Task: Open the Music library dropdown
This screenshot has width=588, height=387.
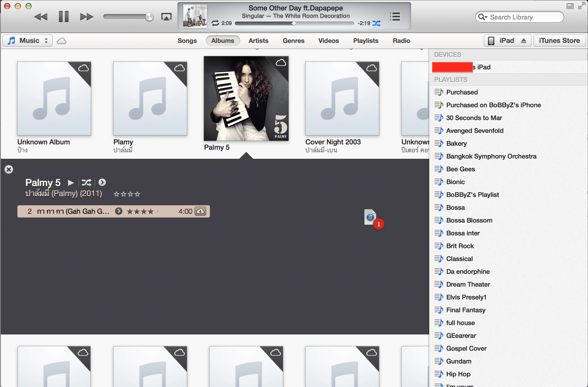Action: (x=28, y=41)
